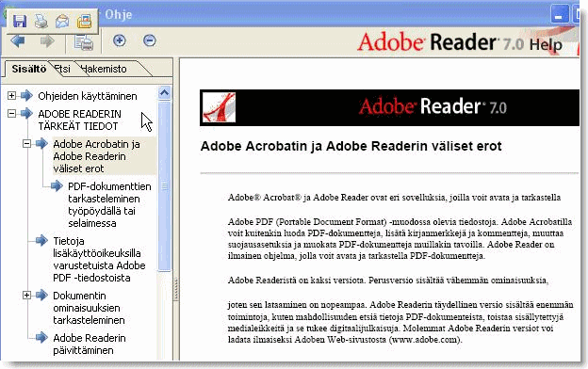Minimize the Ohje window
This screenshot has height=369, width=588.
[559, 15]
